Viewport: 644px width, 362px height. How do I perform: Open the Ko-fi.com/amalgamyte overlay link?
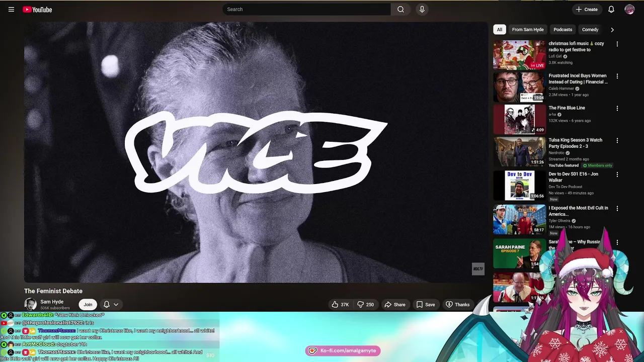pos(343,350)
